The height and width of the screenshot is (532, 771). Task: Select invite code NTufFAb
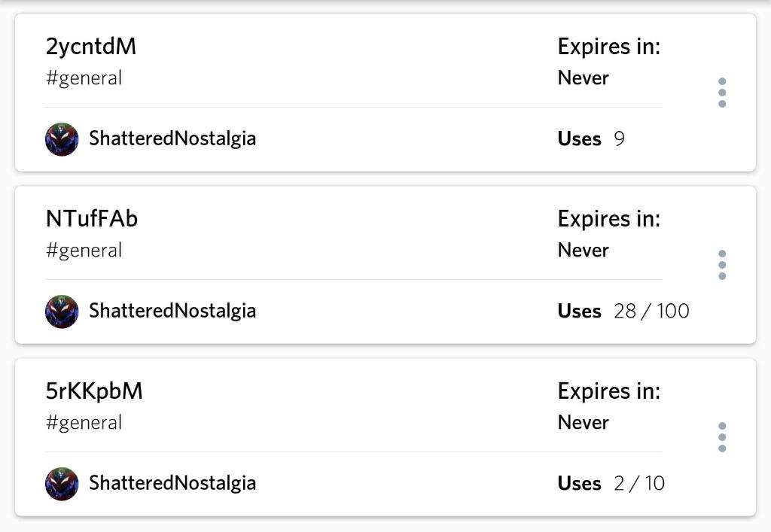[x=91, y=219]
